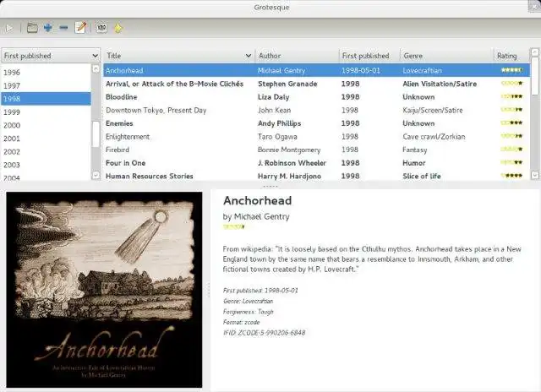Click the Anchorhead heading in details
Screen dimensions: 541x392
point(257,201)
